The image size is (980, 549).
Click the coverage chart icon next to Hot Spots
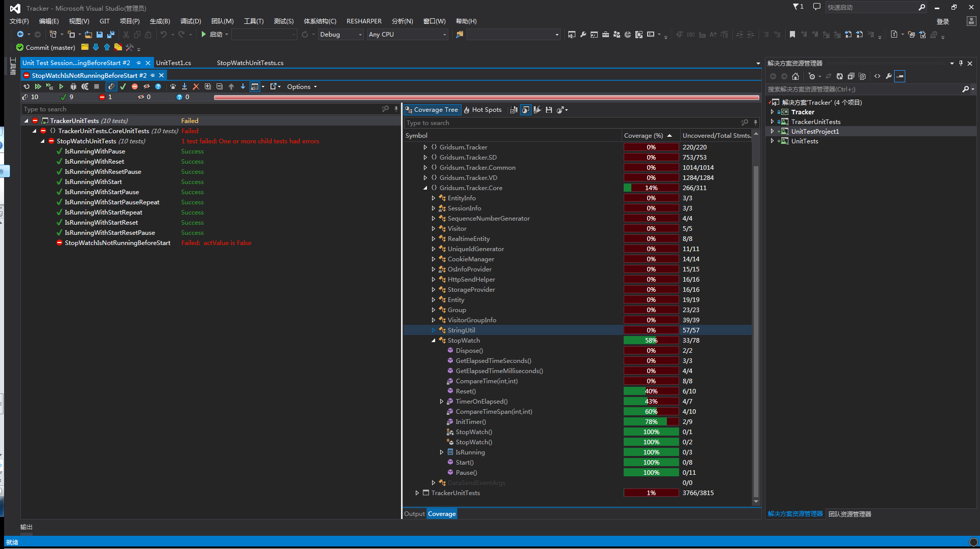(x=514, y=110)
